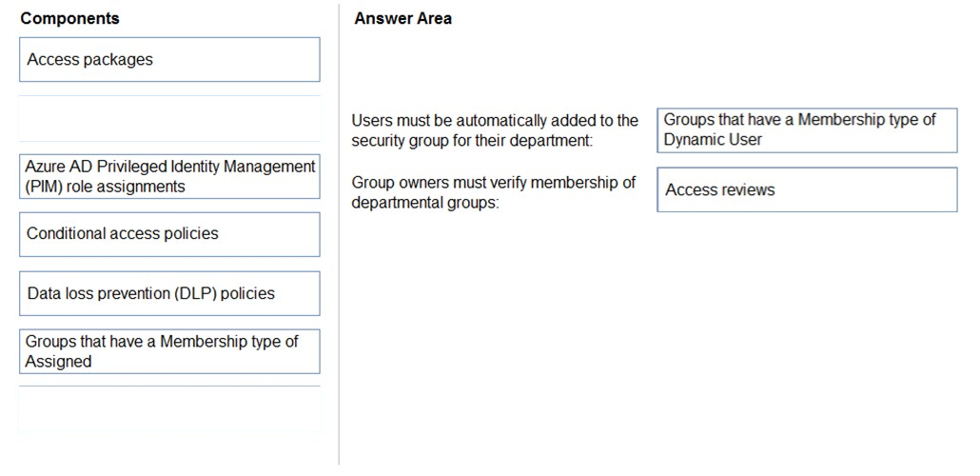Viewport: 980px width, 476px height.
Task: Click the Groups with Membership type Assigned box
Action: (169, 351)
